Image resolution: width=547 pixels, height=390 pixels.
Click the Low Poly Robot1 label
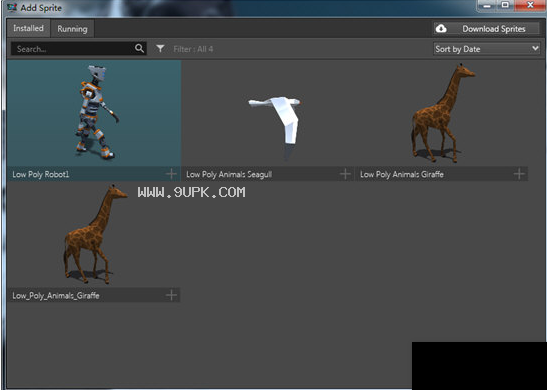[x=41, y=174]
